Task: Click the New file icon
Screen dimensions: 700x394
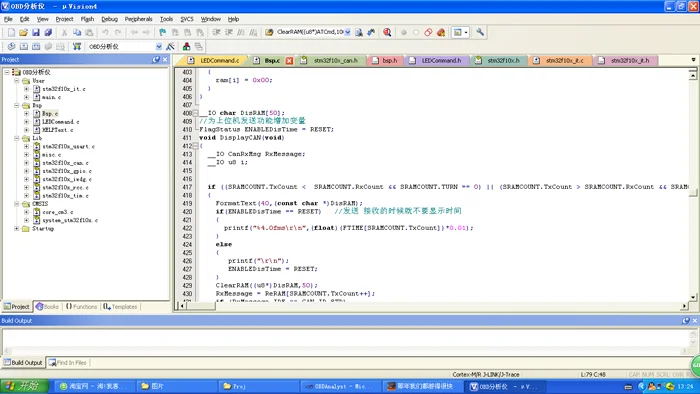Action: click(x=12, y=33)
